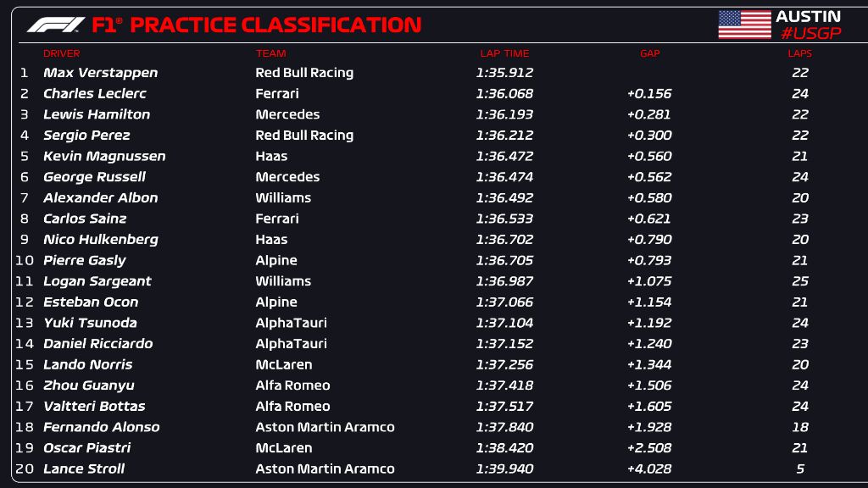The image size is (868, 488).
Task: Click position number 10 beside Pierre Gasly
Action: (x=25, y=260)
